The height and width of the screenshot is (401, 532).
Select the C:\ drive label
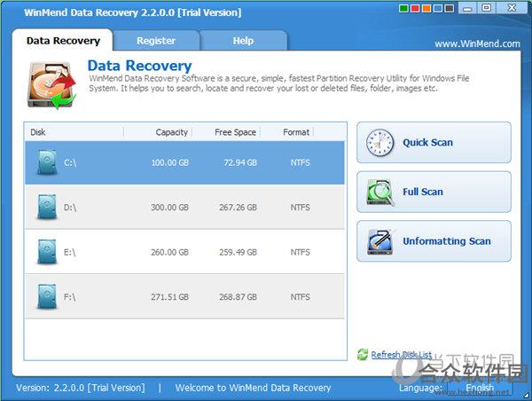(70, 163)
